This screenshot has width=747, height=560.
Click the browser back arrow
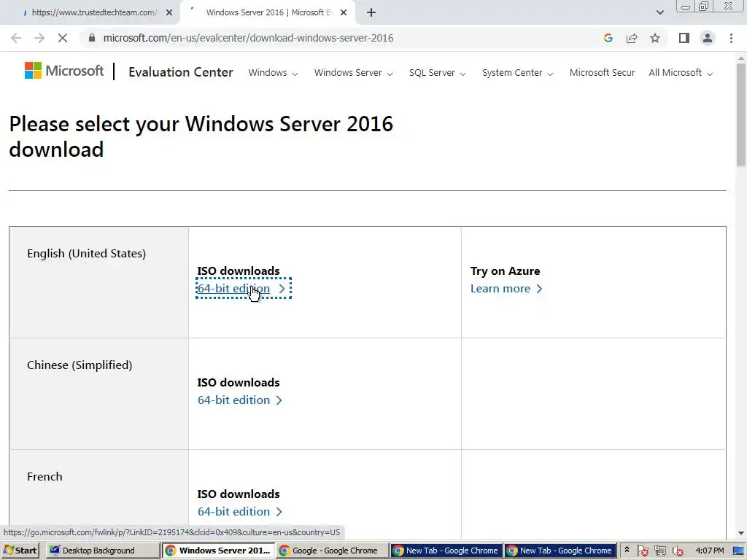pyautogui.click(x=16, y=38)
